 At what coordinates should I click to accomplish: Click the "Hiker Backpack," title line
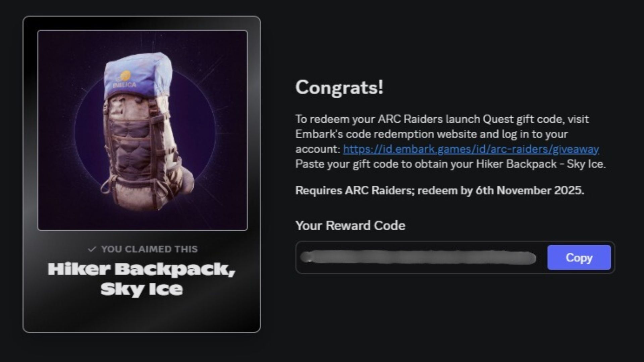(x=141, y=269)
